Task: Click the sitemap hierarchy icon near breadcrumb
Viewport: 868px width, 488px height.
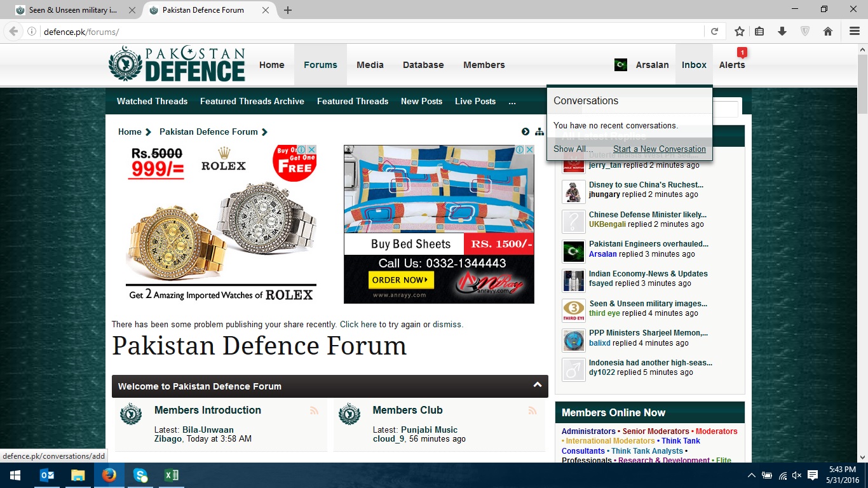Action: (x=539, y=132)
